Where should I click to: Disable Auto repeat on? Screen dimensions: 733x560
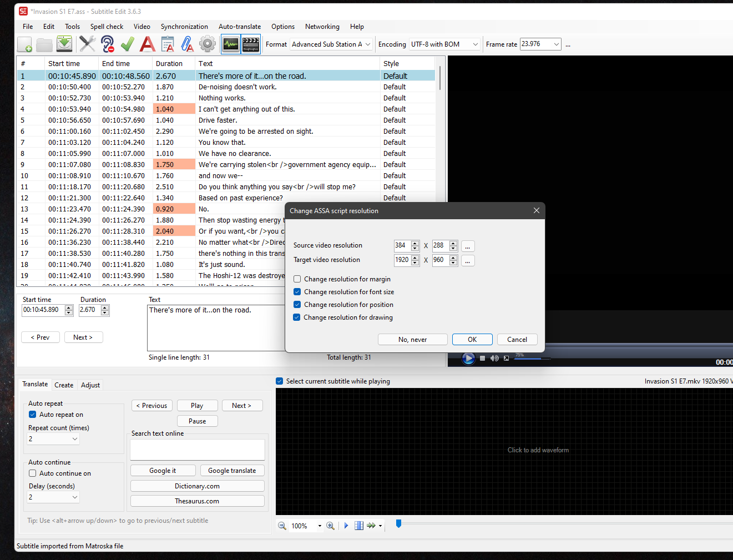(32, 414)
